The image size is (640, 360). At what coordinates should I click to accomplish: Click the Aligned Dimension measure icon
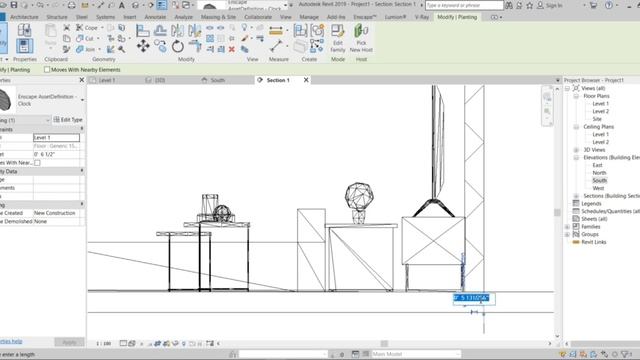point(276,31)
